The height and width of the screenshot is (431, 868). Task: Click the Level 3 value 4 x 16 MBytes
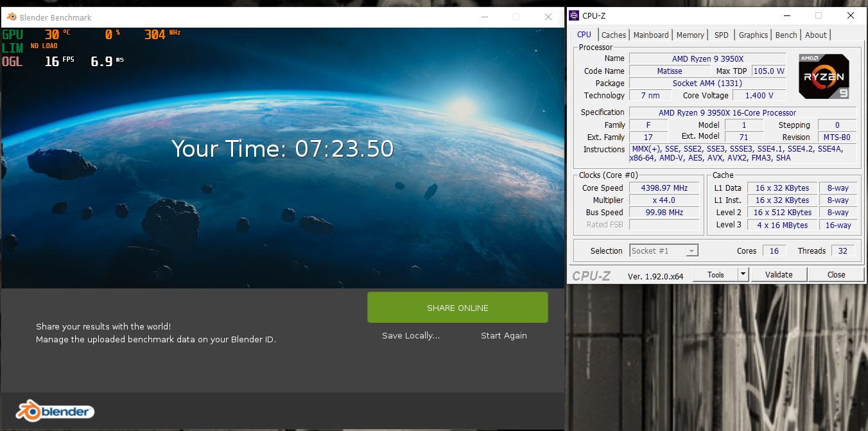(782, 225)
